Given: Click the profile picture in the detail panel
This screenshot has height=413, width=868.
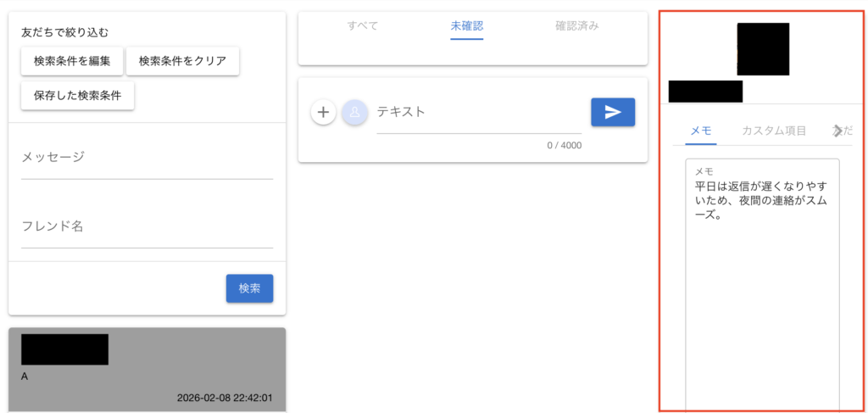Looking at the screenshot, I should coord(763,49).
